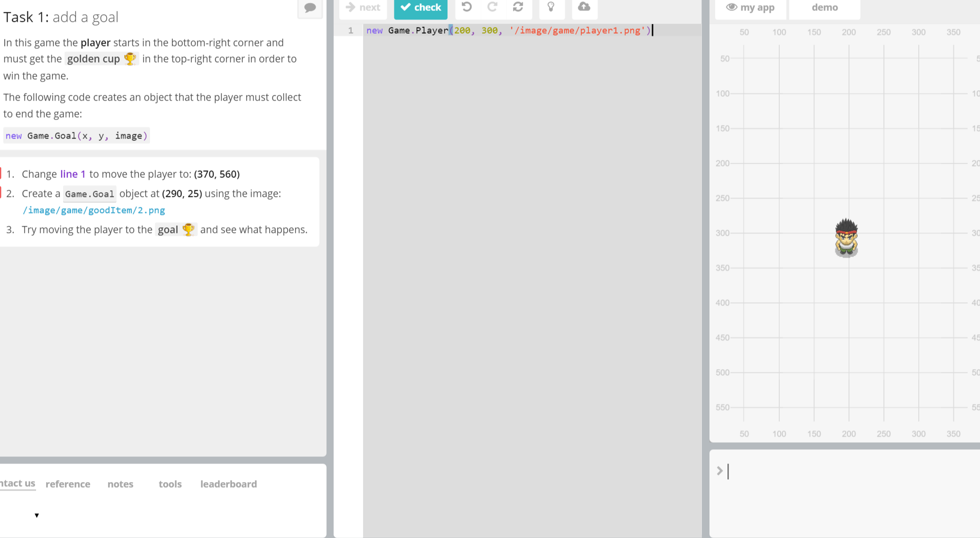Open the comment speech bubble icon
Viewport: 980px width, 538px height.
point(310,8)
